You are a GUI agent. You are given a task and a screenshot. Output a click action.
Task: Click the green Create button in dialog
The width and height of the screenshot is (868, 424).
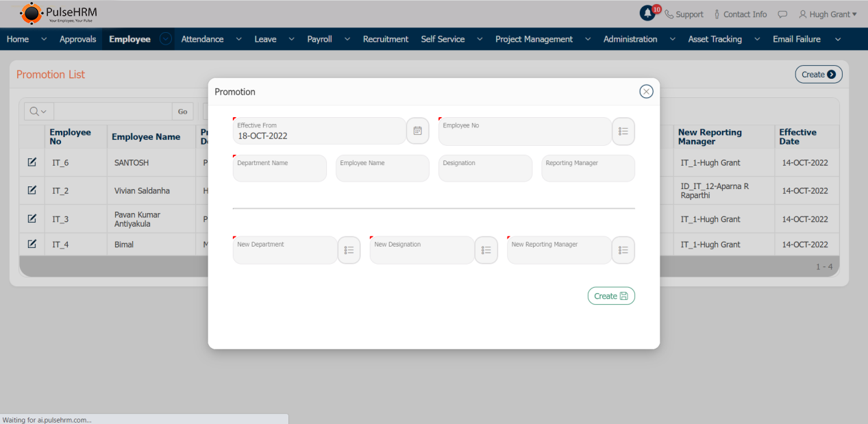pos(610,296)
